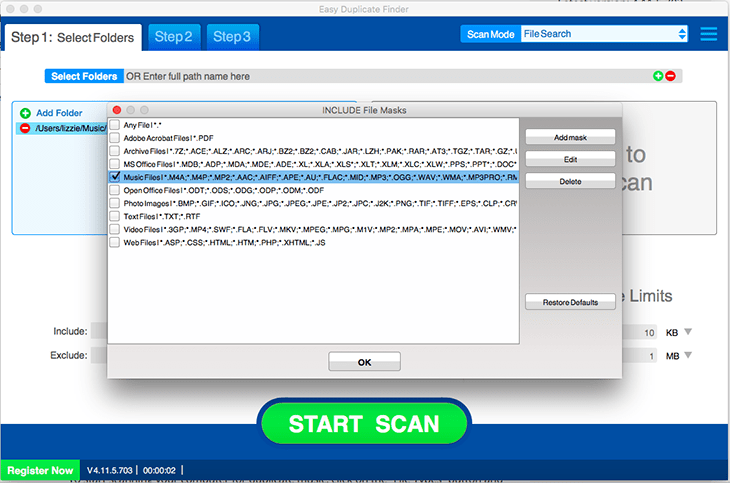Click the Add Folder link
730x483 pixels.
pyautogui.click(x=59, y=113)
